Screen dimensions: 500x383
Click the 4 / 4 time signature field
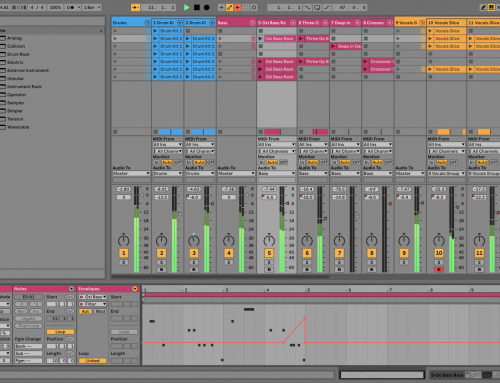coord(37,7)
